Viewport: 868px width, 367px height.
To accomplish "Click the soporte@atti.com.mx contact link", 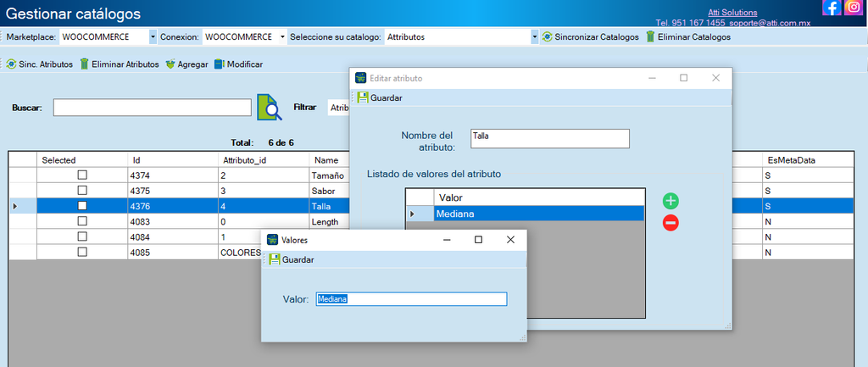I will (x=768, y=23).
